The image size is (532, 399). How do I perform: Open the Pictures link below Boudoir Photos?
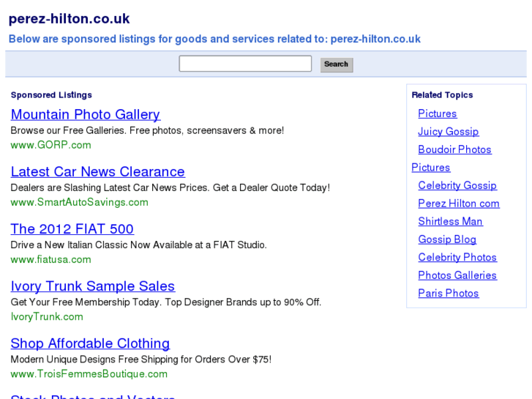[x=430, y=168]
